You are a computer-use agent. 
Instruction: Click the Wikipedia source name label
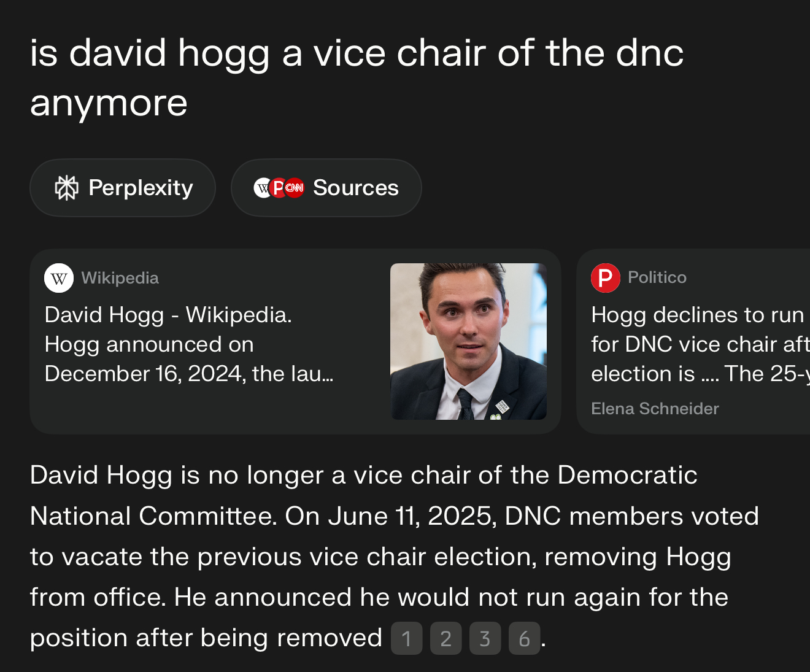click(120, 278)
